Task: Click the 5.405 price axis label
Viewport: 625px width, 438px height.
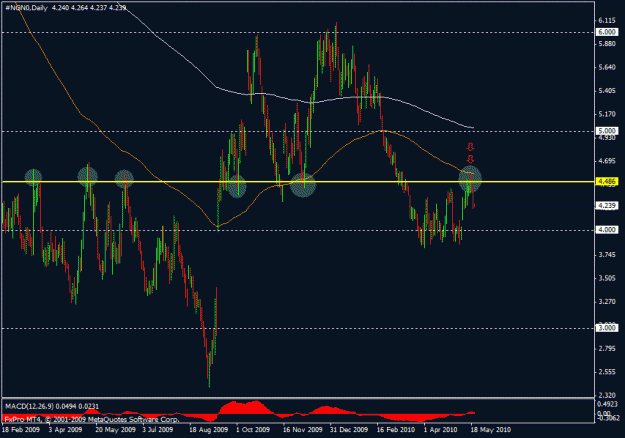Action: 607,91
